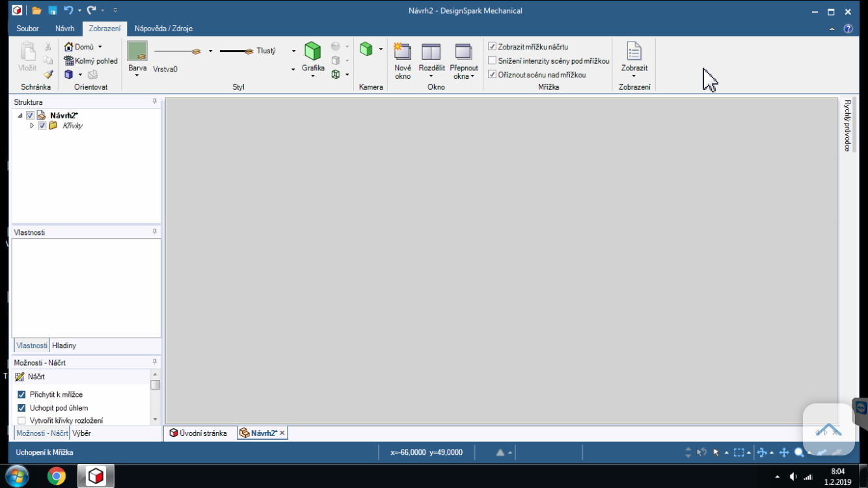The width and height of the screenshot is (868, 488).
Task: Switch to the Návrh ribbon tab
Action: click(64, 29)
